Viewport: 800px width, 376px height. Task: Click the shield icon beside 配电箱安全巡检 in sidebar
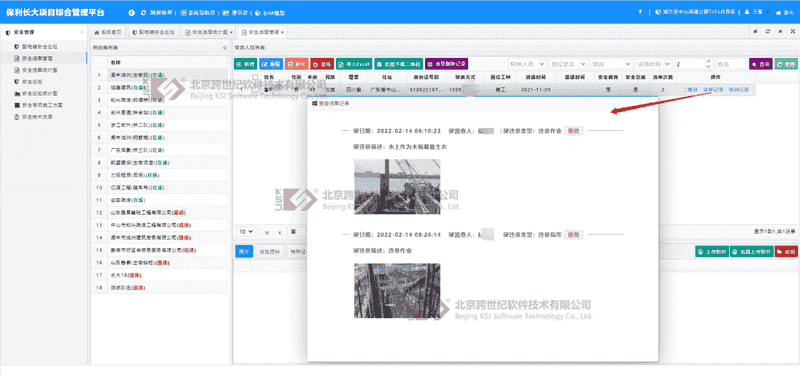(x=17, y=46)
